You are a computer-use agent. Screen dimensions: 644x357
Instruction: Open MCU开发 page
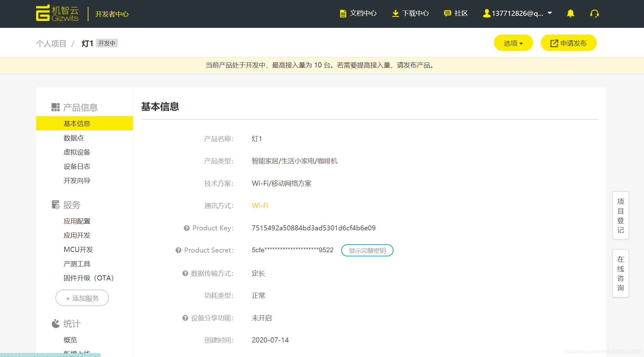(x=78, y=250)
